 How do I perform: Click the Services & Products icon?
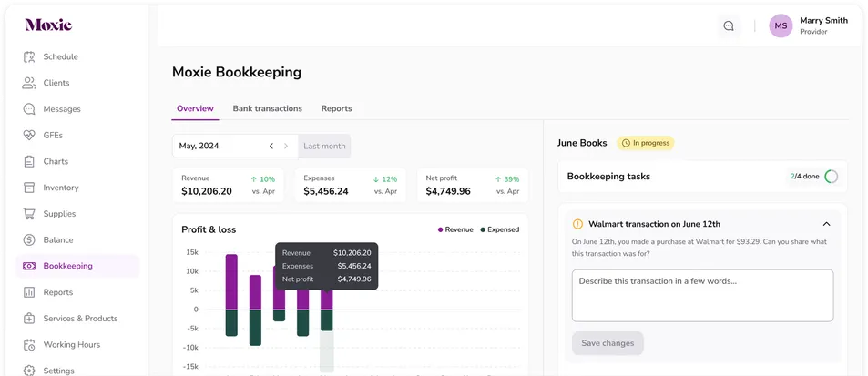click(x=29, y=319)
